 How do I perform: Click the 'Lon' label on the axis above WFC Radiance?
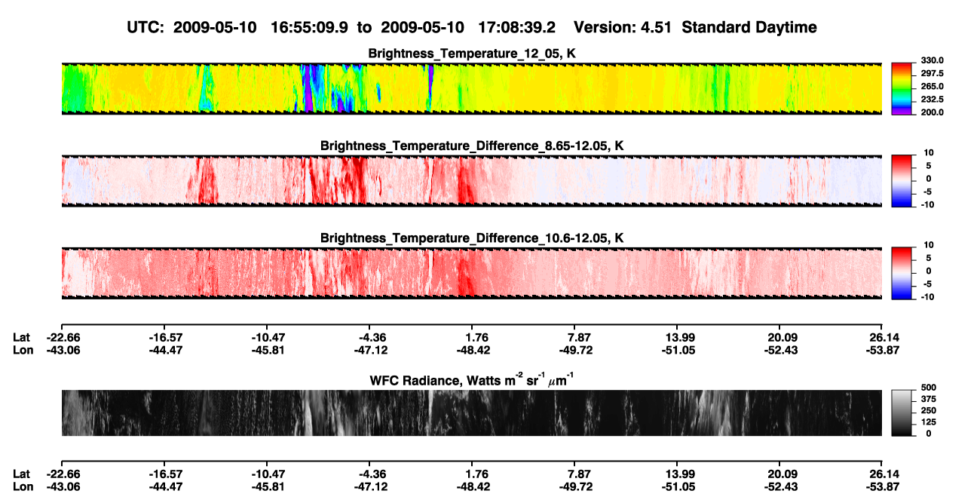click(x=23, y=349)
